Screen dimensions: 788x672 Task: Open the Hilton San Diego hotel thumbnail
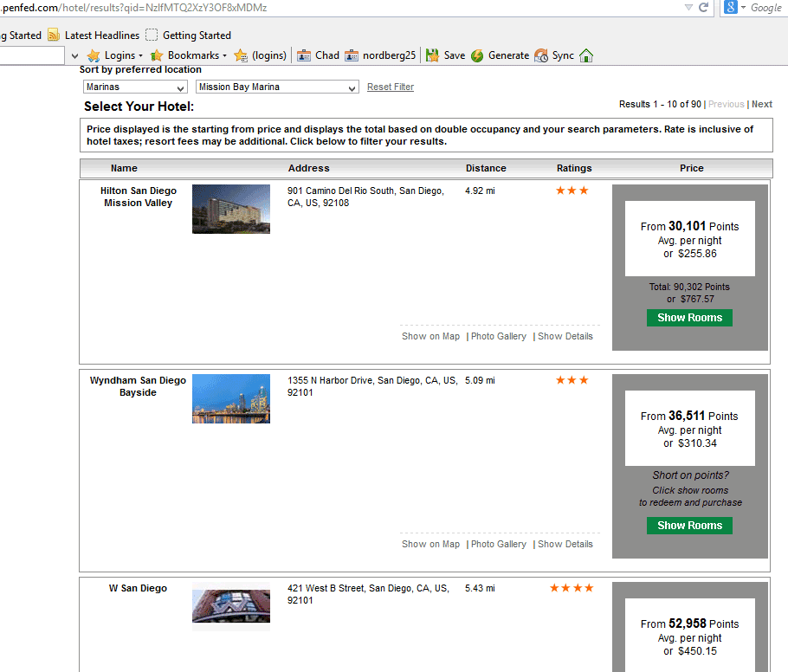click(x=231, y=209)
